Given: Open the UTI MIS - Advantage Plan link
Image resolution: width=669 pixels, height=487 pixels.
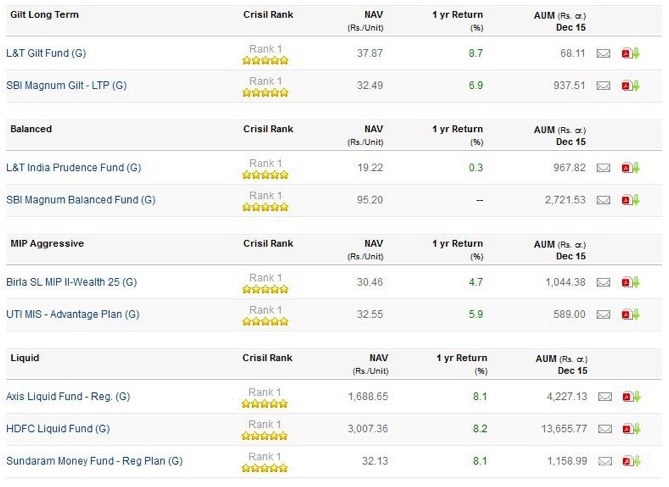Looking at the screenshot, I should [72, 315].
